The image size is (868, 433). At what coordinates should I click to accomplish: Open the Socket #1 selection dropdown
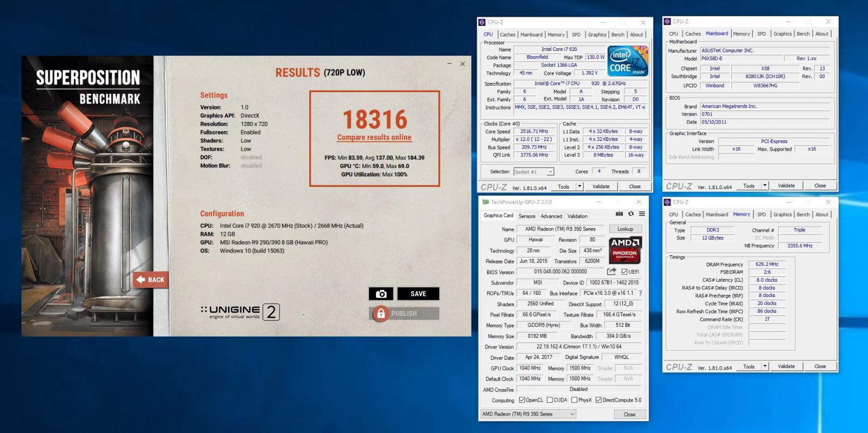(x=534, y=172)
